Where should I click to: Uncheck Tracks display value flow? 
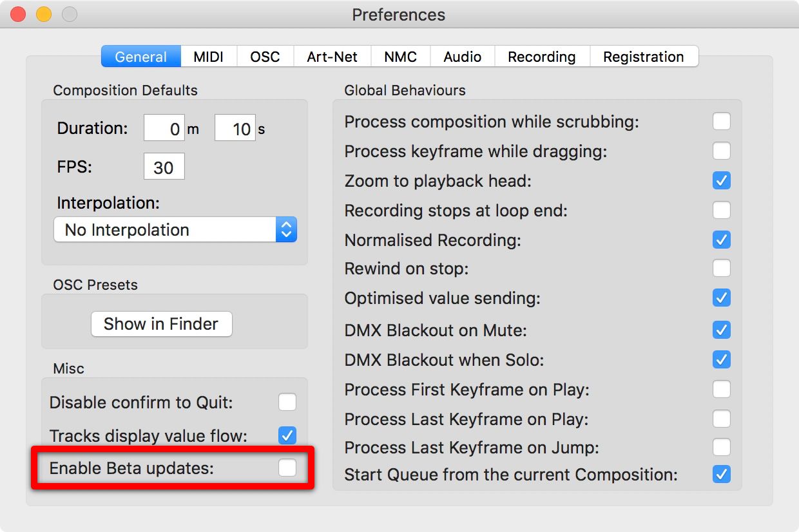click(x=287, y=435)
